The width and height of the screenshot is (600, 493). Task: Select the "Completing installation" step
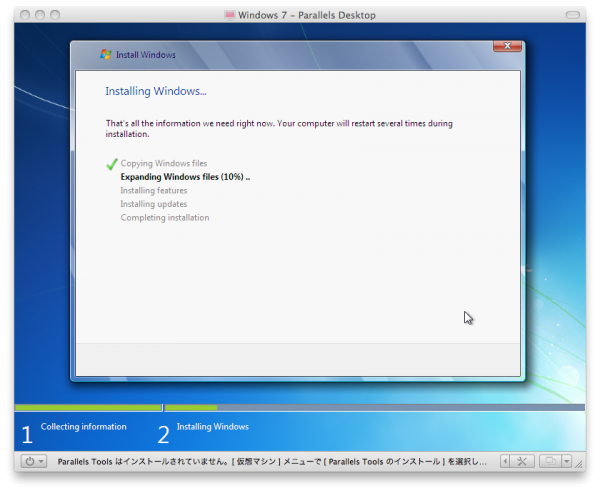click(165, 218)
